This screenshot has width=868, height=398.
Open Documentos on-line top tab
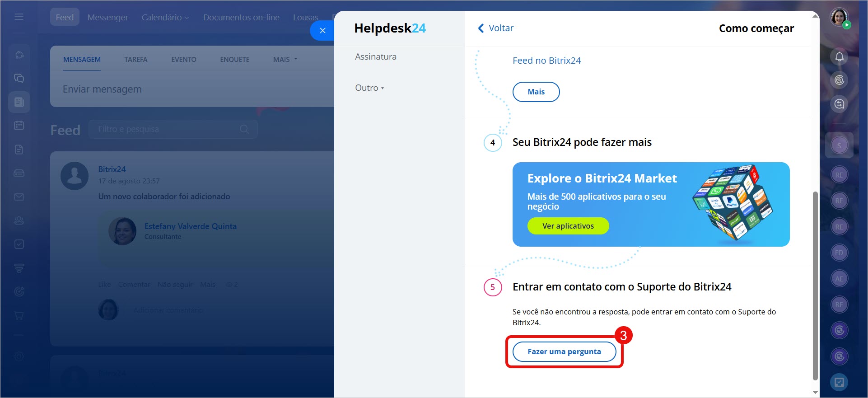click(241, 17)
